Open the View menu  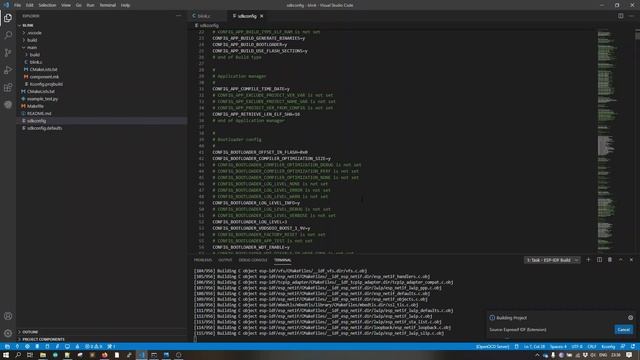(66, 5)
